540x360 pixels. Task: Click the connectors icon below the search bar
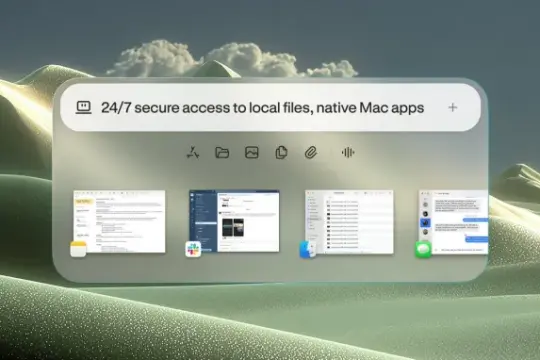[x=193, y=152]
